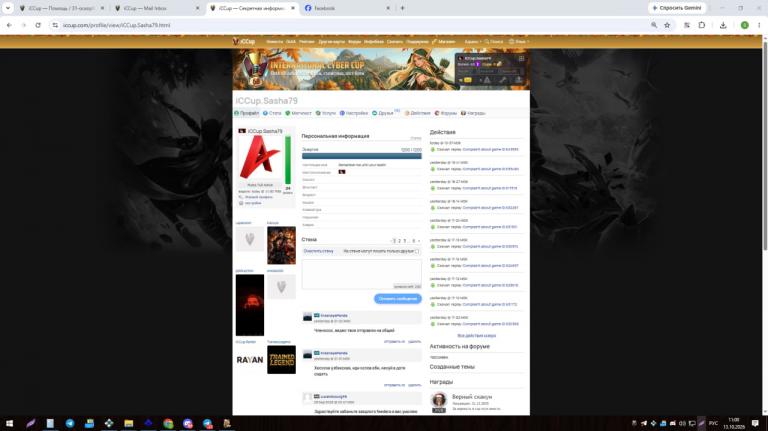
Task: Click the wrench icon in user panel
Action: coord(503,80)
